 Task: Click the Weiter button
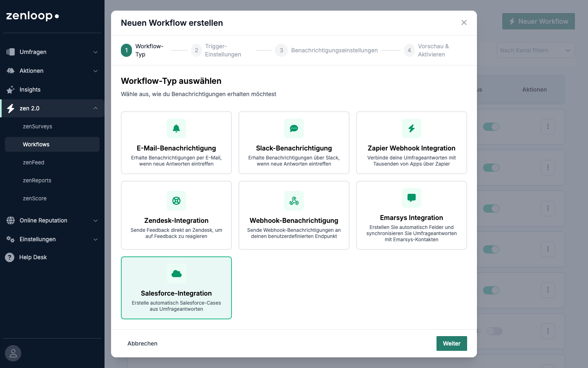452,343
